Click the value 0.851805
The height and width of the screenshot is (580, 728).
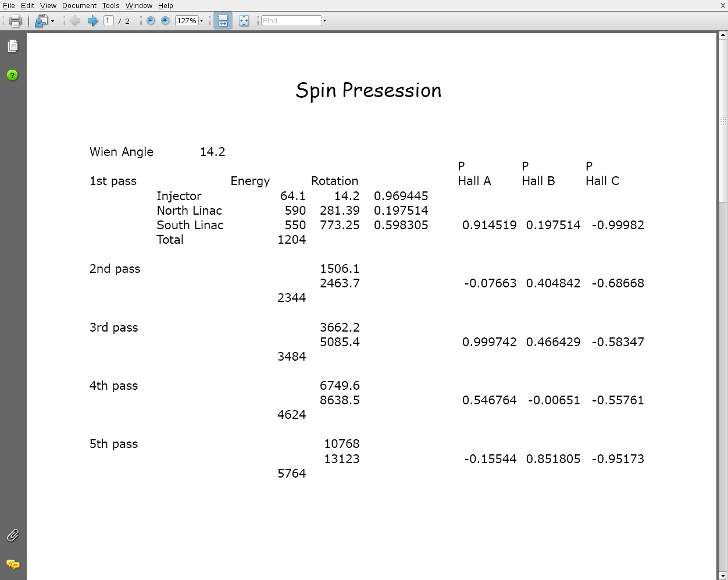(x=554, y=459)
